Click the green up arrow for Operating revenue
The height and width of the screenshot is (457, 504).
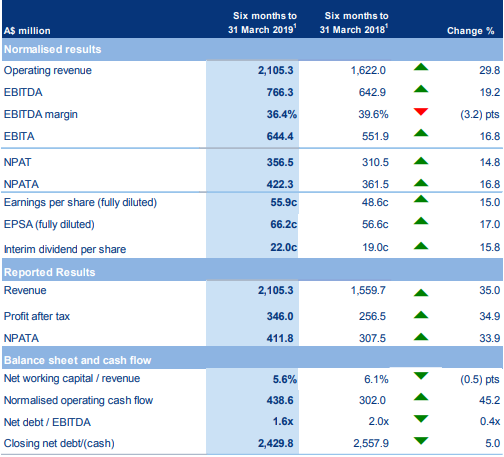click(x=421, y=67)
